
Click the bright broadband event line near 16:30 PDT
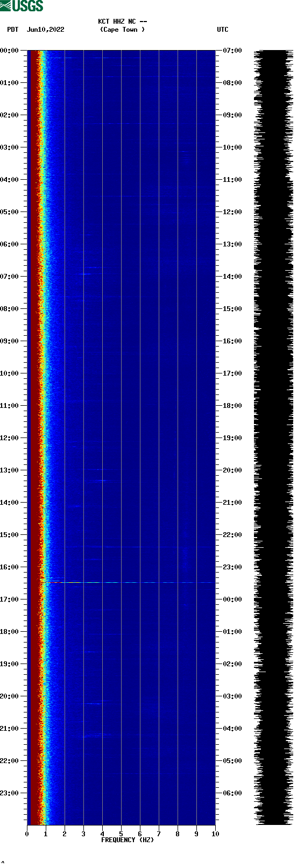128,582
